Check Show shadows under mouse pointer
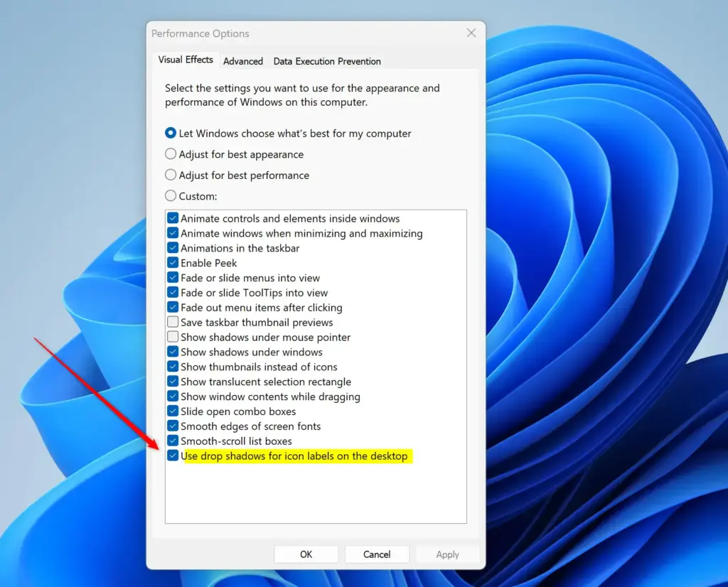 tap(173, 337)
